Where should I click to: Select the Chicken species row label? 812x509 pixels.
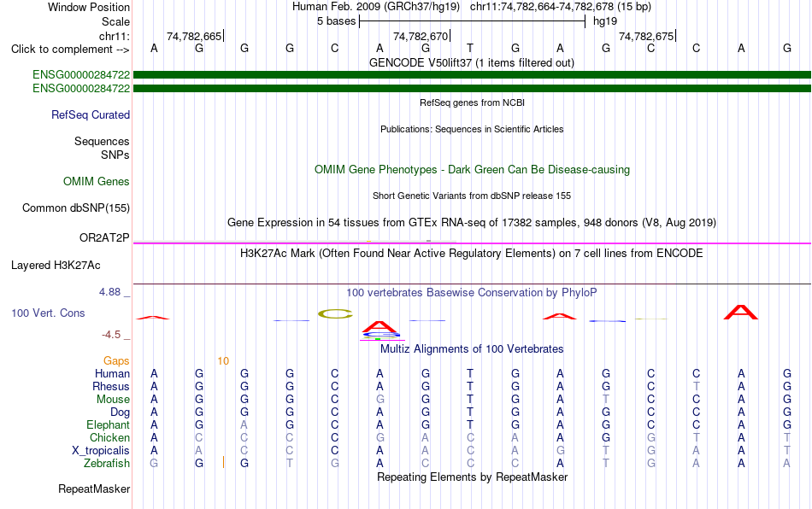[x=109, y=437]
